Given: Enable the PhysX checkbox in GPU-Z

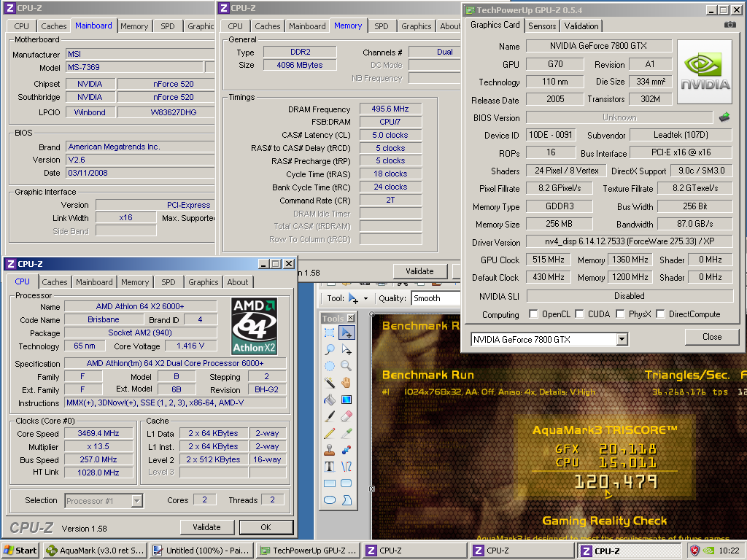Looking at the screenshot, I should point(620,314).
